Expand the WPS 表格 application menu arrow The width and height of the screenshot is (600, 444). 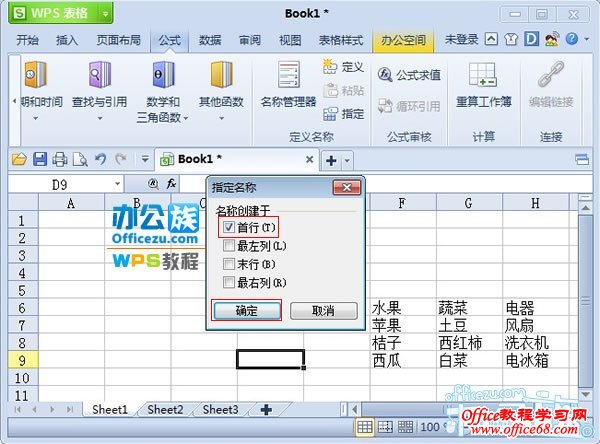[105, 14]
